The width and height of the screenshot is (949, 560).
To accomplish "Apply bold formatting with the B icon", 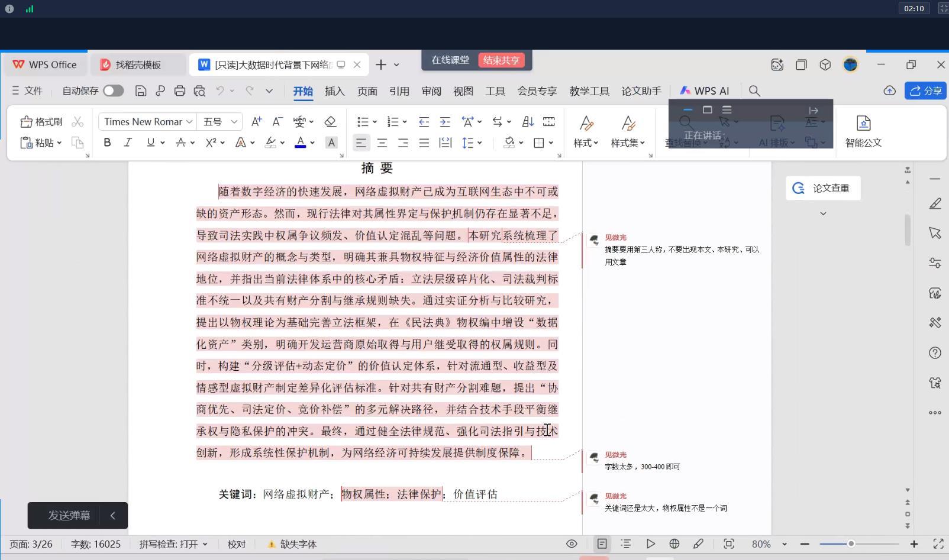I will (x=107, y=143).
